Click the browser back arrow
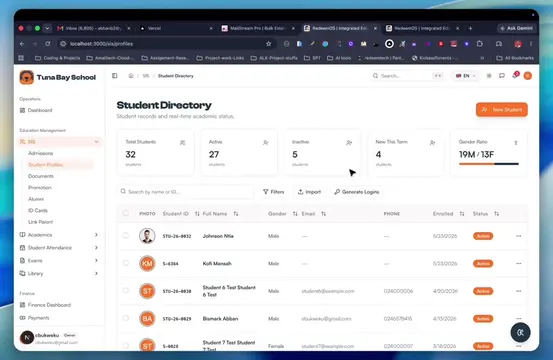This screenshot has width=553, height=360. point(22,44)
